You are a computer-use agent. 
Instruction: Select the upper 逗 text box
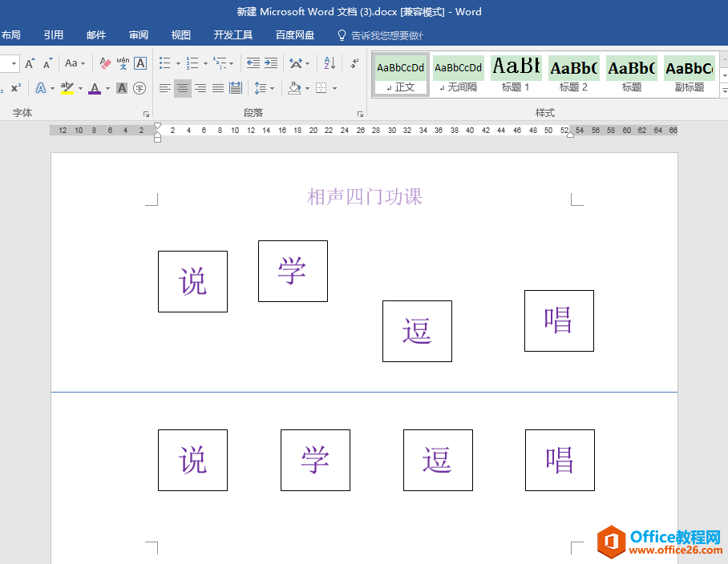tap(418, 331)
